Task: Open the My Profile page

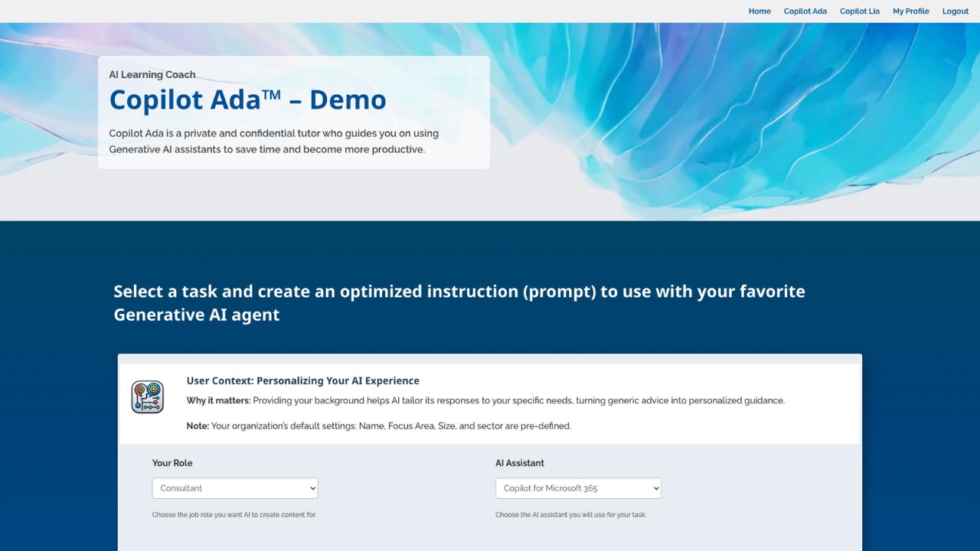Action: click(910, 11)
